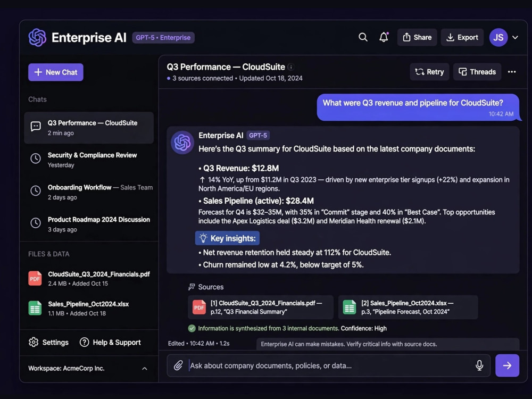
Task: Click the GPT-5 tag beside Enterprise AI name
Action: click(x=258, y=135)
